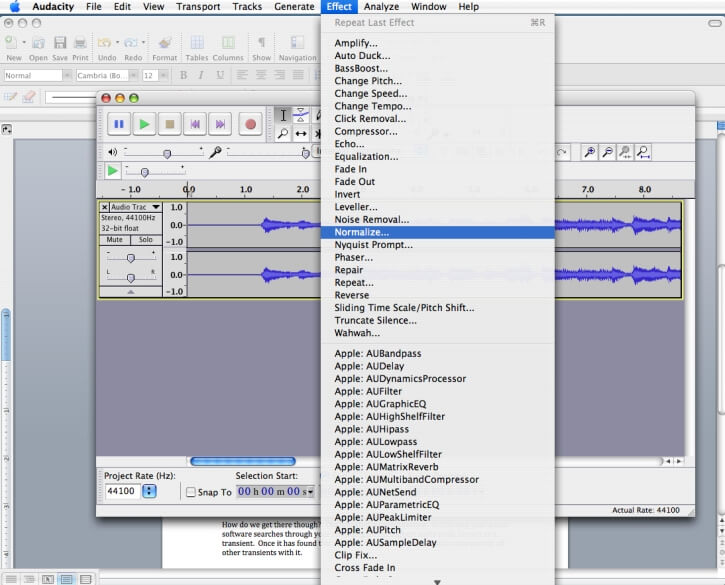Open the Cambria font dropdown in Word
Screen dimensions: 725x585
134,75
